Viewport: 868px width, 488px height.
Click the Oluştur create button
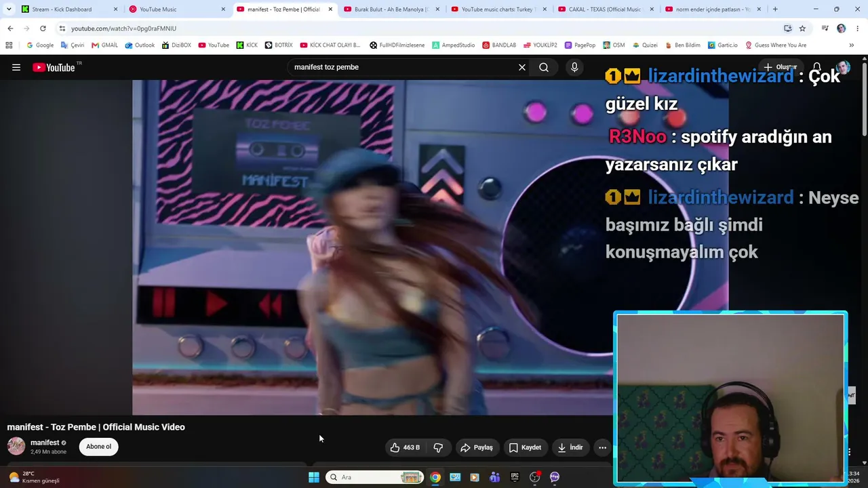[780, 67]
